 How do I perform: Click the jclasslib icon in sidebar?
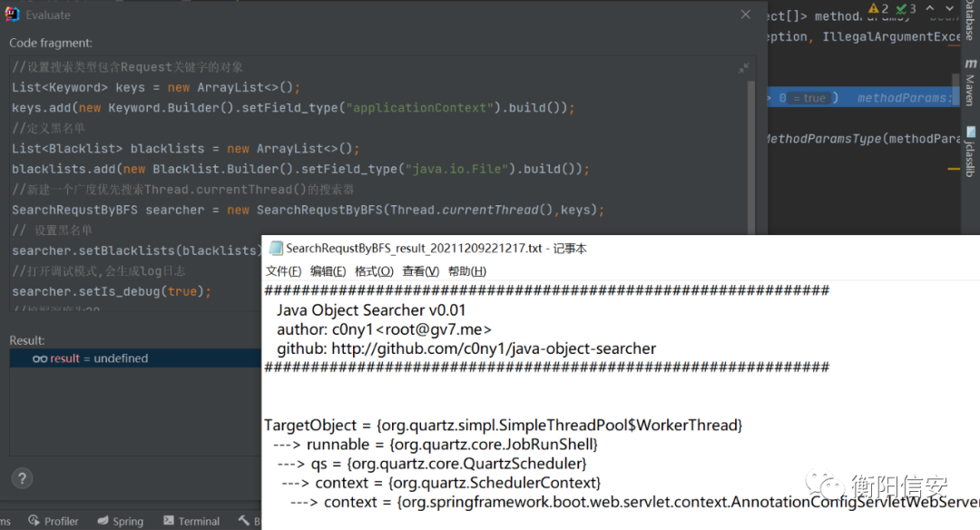(x=970, y=132)
